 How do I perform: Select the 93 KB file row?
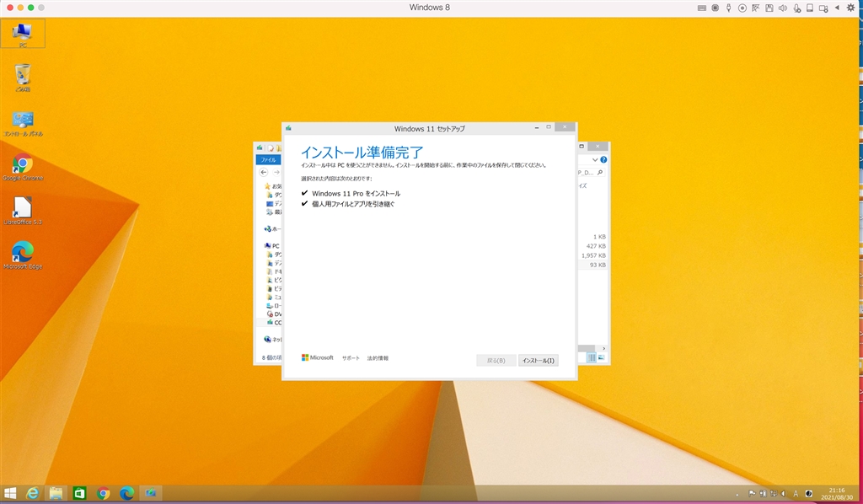pos(592,265)
